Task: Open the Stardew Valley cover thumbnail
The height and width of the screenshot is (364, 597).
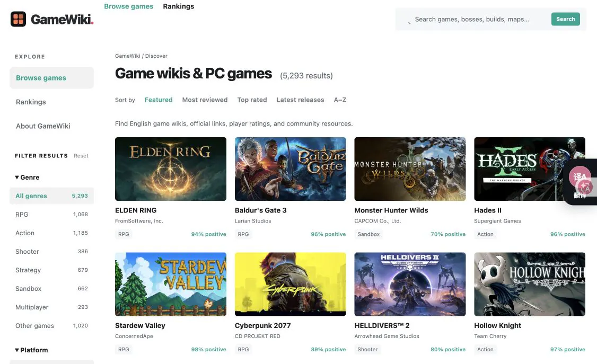Action: pos(171,284)
